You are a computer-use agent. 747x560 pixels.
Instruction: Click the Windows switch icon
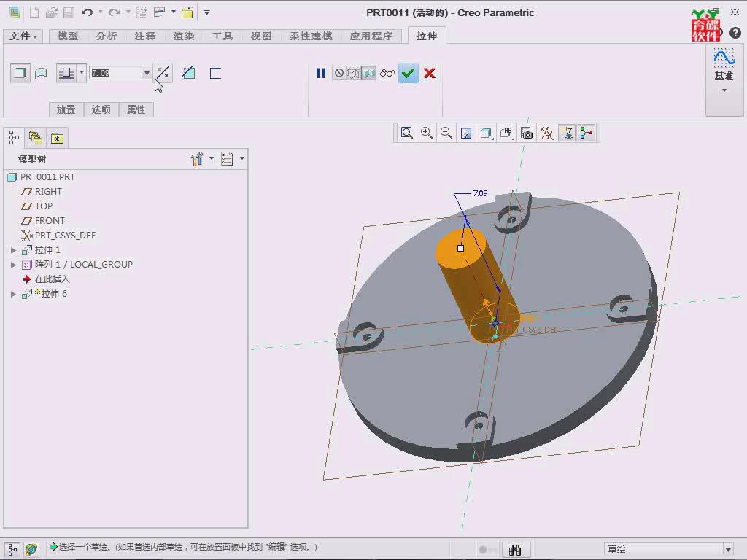159,12
